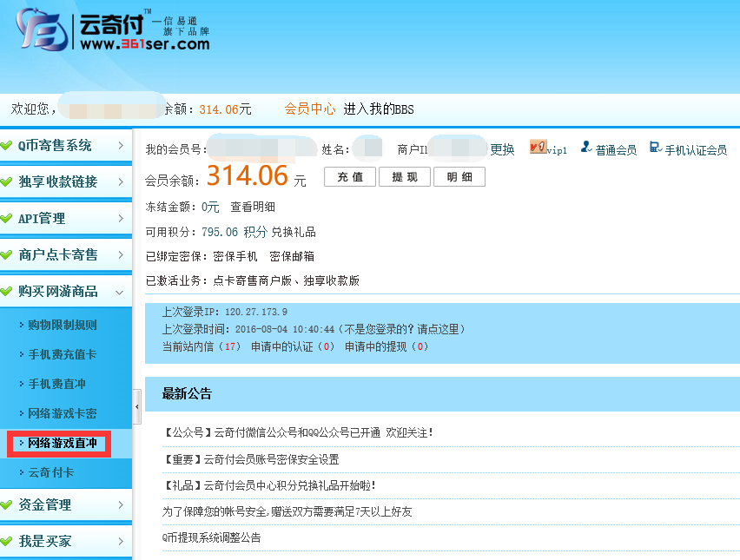Image resolution: width=740 pixels, height=560 pixels.
Task: Click the 更换 merchant ID link
Action: click(x=502, y=149)
